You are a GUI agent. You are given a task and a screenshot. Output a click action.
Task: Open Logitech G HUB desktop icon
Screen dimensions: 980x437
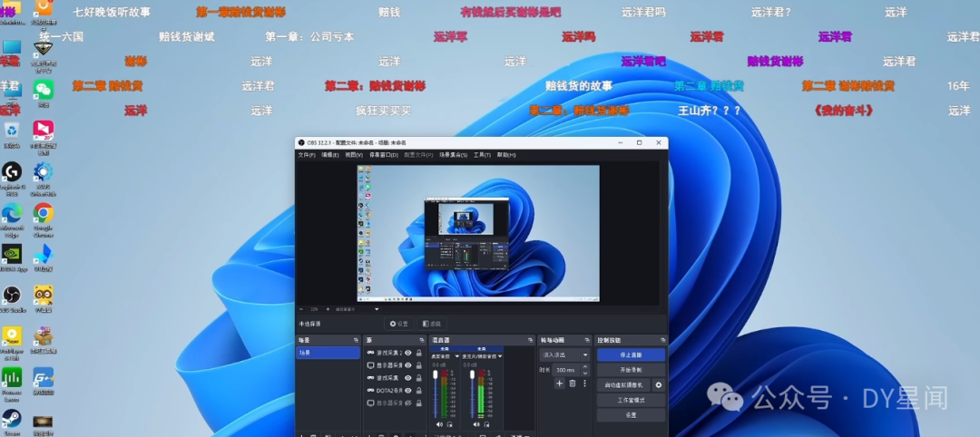[x=11, y=178]
